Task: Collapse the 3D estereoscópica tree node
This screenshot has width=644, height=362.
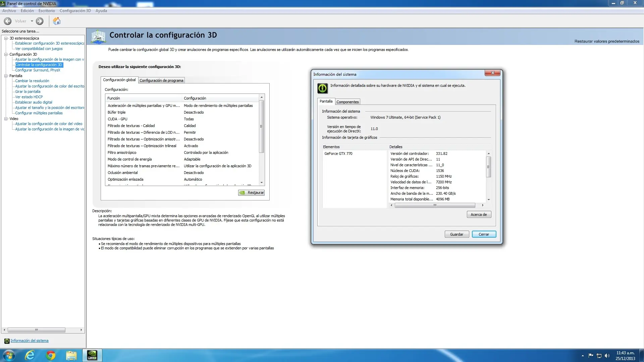Action: [6, 38]
